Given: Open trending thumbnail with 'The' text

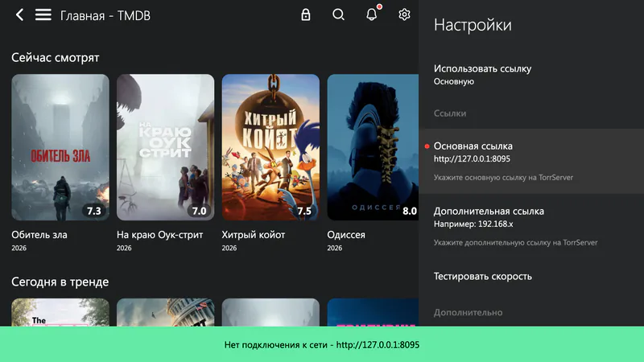Looking at the screenshot, I should [60, 312].
